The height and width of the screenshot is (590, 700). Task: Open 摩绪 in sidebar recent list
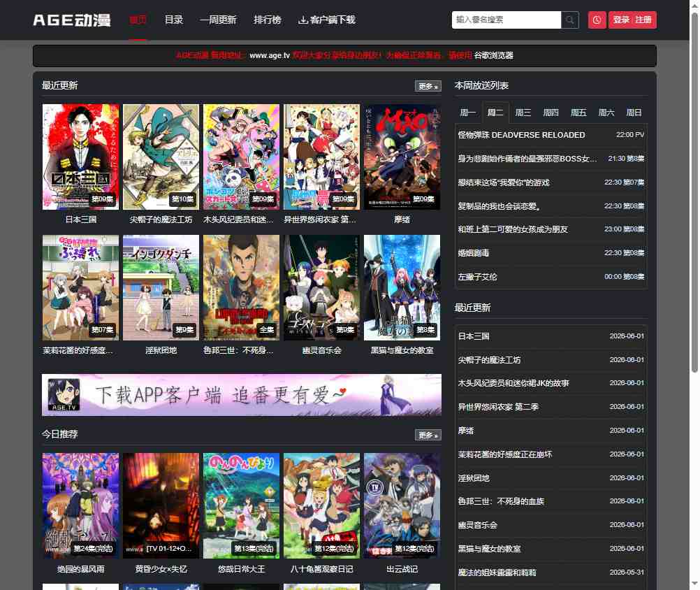(x=466, y=431)
